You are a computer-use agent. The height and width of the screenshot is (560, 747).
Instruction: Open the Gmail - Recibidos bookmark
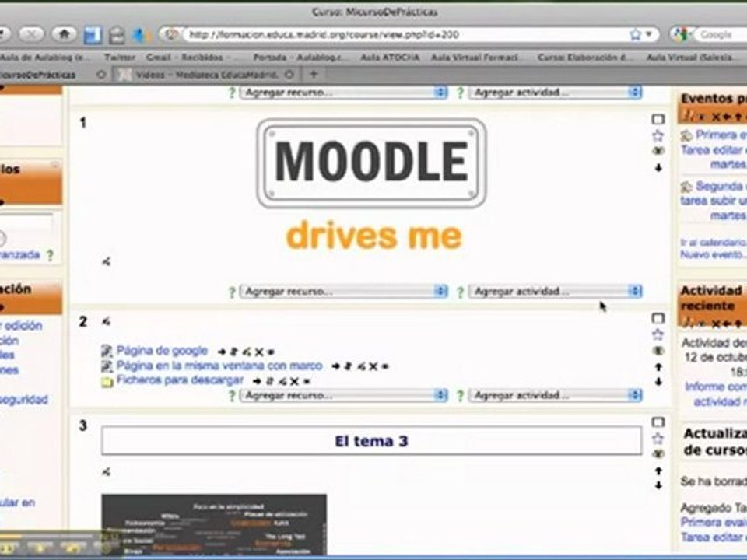tap(184, 57)
